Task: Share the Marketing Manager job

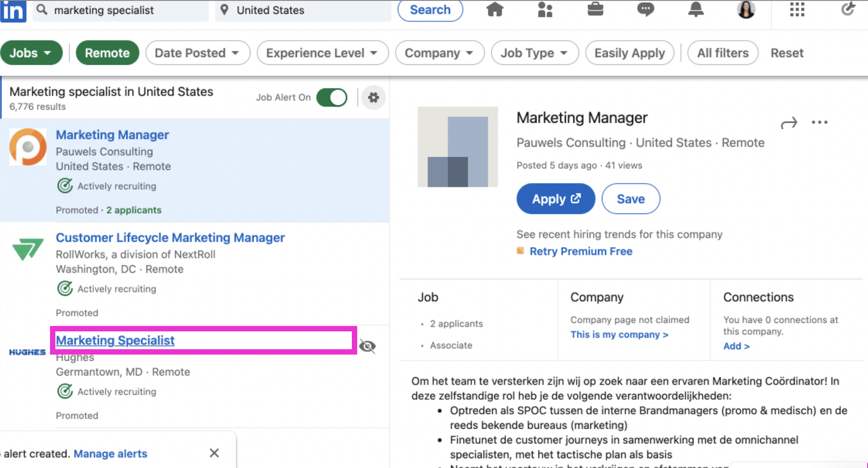Action: point(789,123)
